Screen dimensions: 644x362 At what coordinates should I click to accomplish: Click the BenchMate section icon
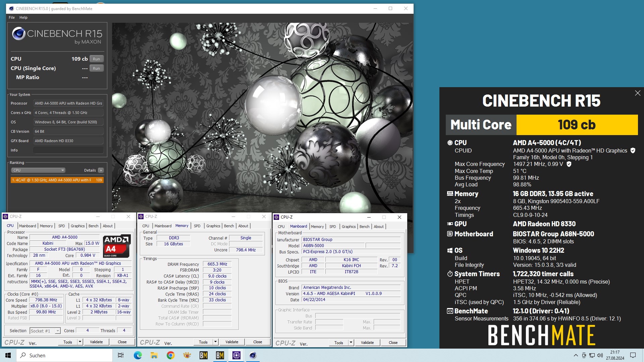pos(450,311)
